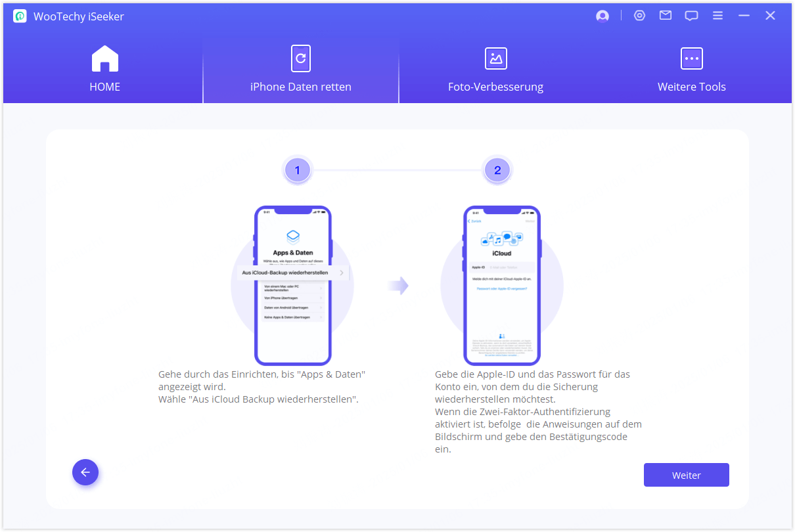
Task: Click the Weitere Tools three-dots icon
Action: tap(691, 58)
